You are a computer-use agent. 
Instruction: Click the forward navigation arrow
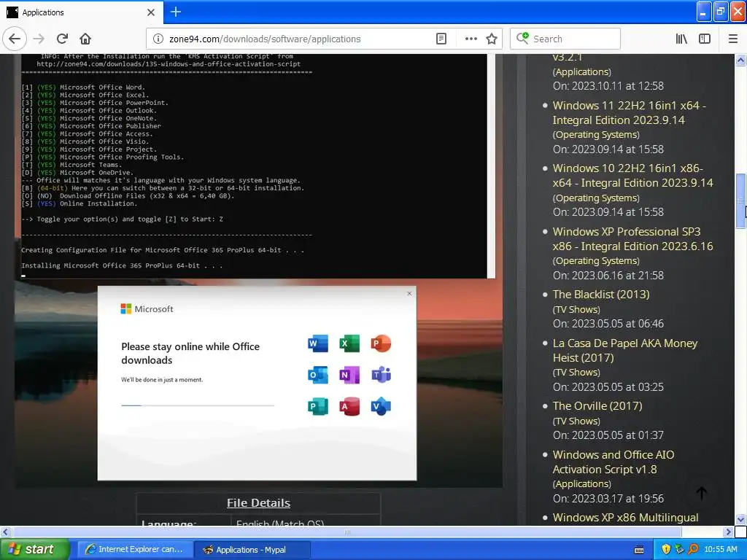pos(39,39)
